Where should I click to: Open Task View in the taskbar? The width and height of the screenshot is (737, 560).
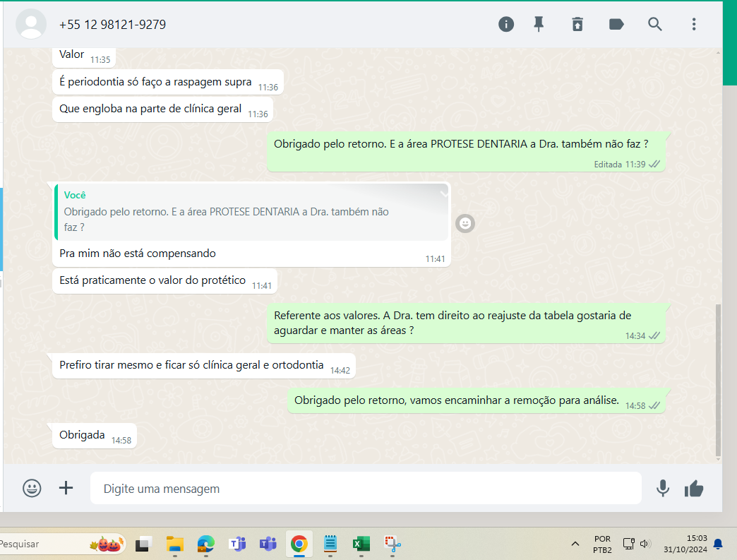[x=143, y=544]
